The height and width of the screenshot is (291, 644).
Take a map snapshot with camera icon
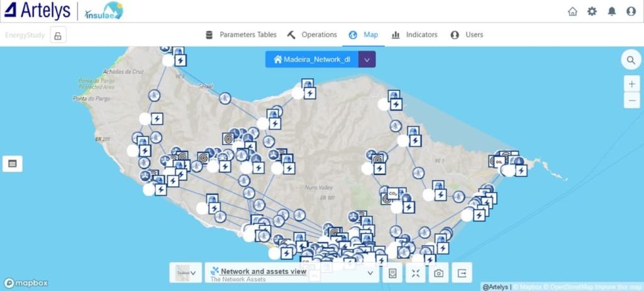pos(438,273)
